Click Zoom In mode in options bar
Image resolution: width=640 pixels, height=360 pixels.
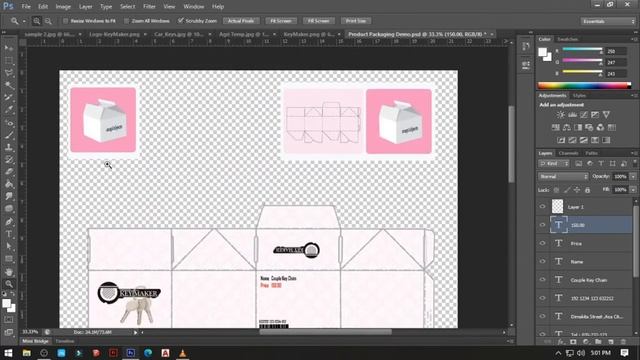(x=37, y=21)
